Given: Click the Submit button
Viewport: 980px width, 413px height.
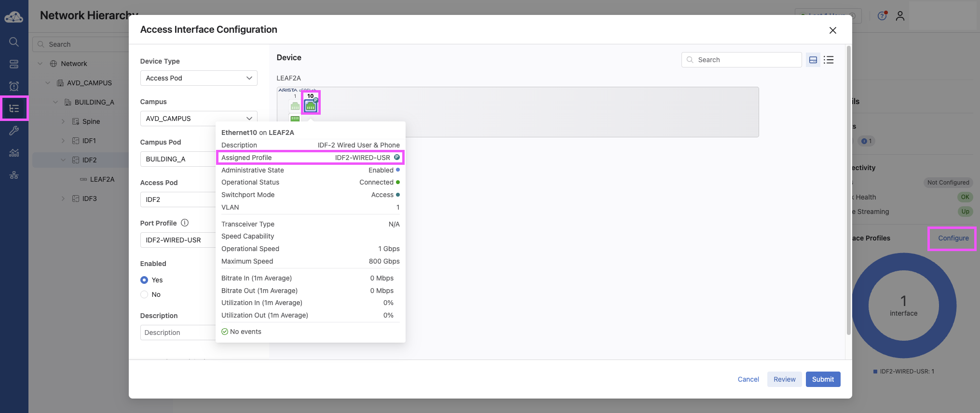Looking at the screenshot, I should [823, 379].
